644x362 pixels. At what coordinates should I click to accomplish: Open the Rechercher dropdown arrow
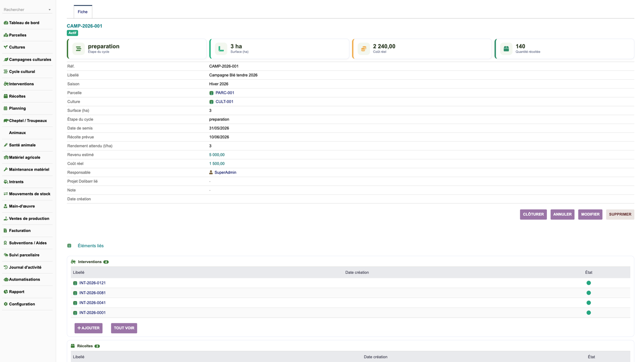(x=49, y=10)
